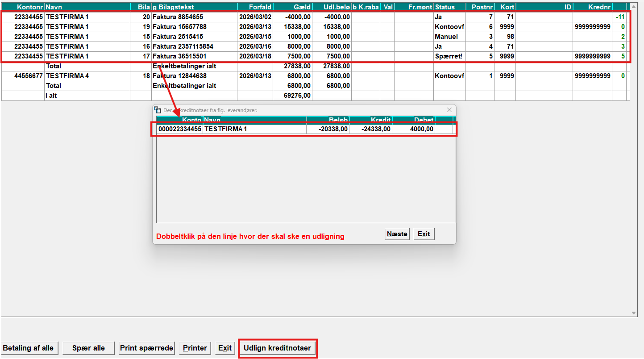Click the Kort column header
Screen dimensions: 644x359
tap(505, 7)
